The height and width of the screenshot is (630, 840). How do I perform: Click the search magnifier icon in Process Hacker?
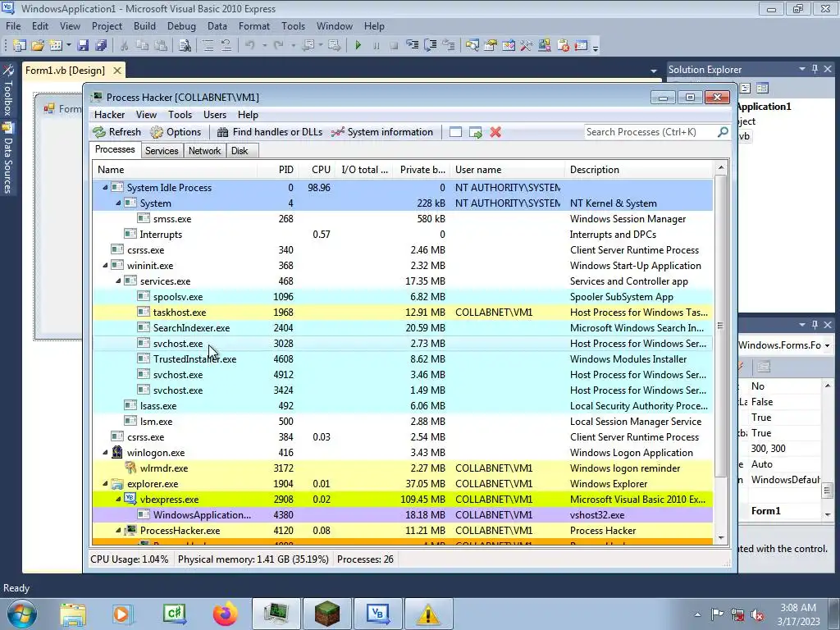point(723,132)
